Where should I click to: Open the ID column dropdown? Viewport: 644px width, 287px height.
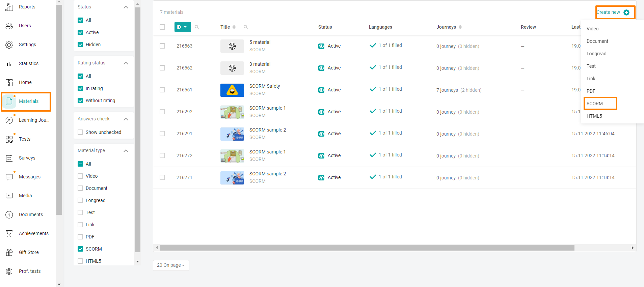183,27
